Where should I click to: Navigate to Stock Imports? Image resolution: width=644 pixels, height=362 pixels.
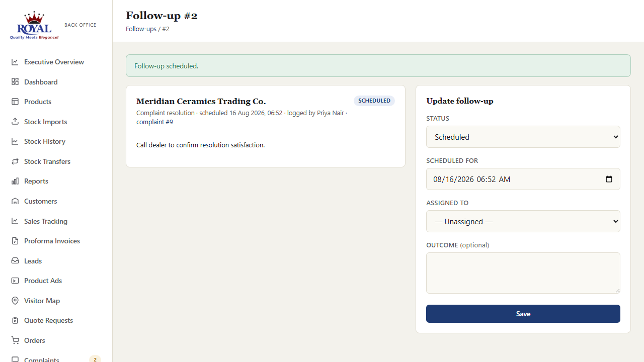(x=56, y=122)
